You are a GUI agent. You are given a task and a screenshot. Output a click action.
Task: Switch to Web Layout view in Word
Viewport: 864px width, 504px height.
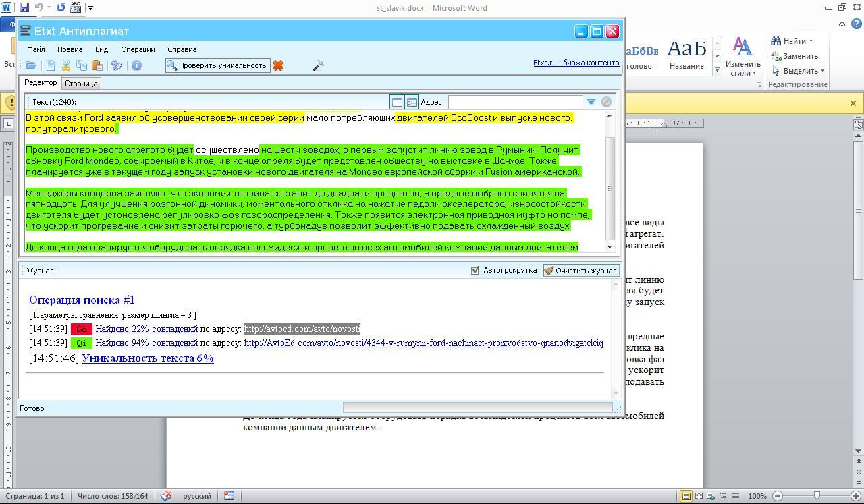click(711, 496)
